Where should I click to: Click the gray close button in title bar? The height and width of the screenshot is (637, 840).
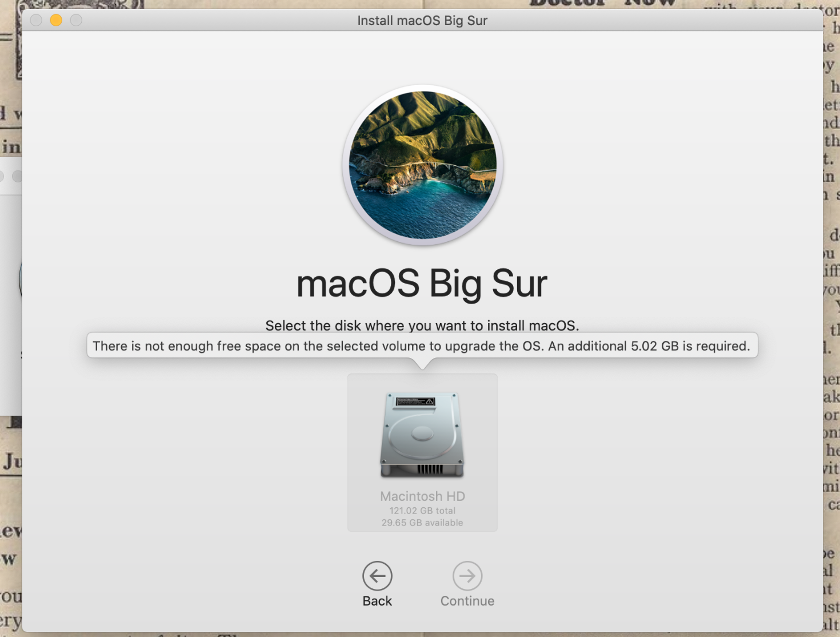click(x=36, y=21)
